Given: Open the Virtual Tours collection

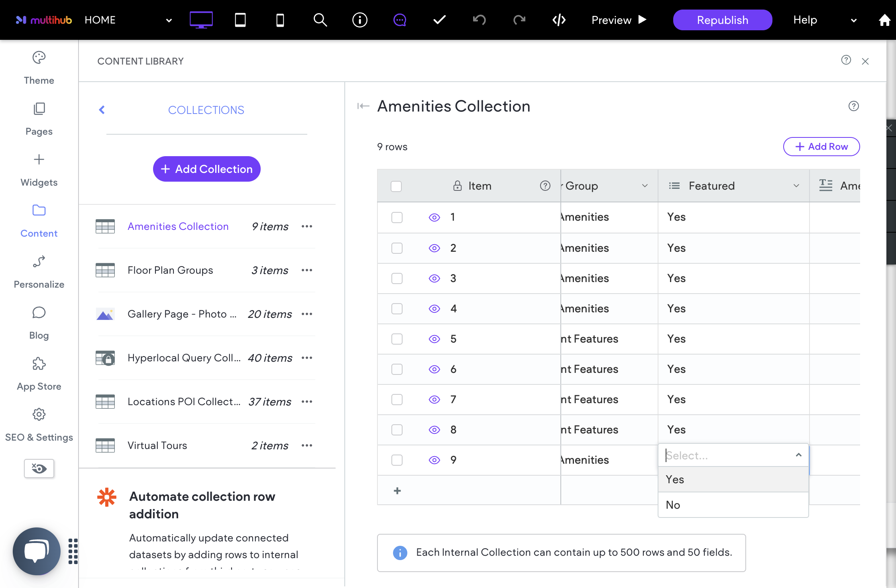Looking at the screenshot, I should tap(157, 445).
